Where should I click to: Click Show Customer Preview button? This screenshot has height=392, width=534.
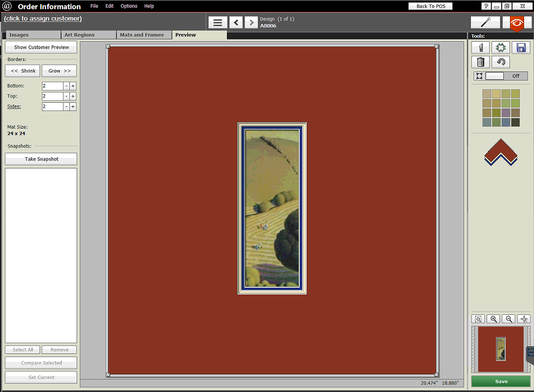pos(41,47)
